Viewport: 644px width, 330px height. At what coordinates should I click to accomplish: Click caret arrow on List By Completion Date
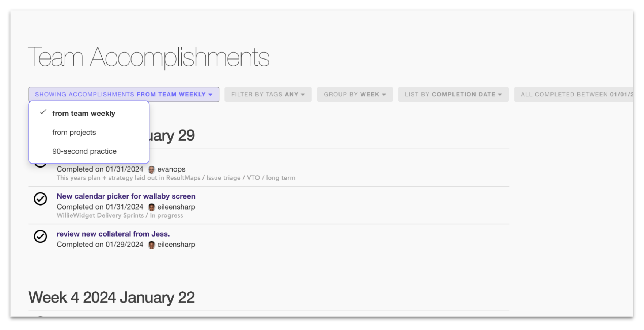click(500, 95)
